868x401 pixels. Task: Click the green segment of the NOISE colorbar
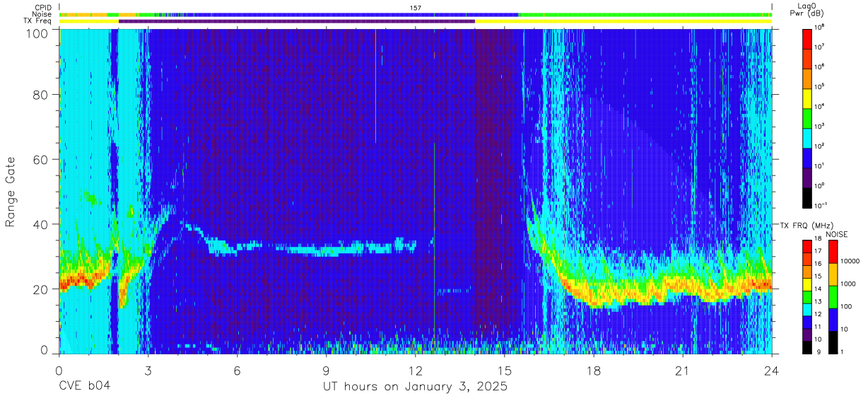pyautogui.click(x=832, y=297)
